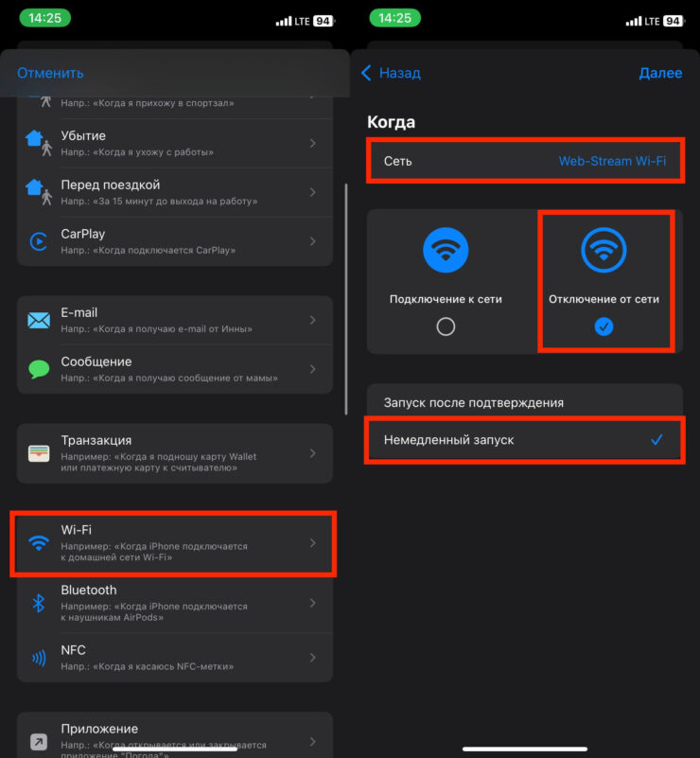Open chevron next to Перед поездкой

pos(313,192)
